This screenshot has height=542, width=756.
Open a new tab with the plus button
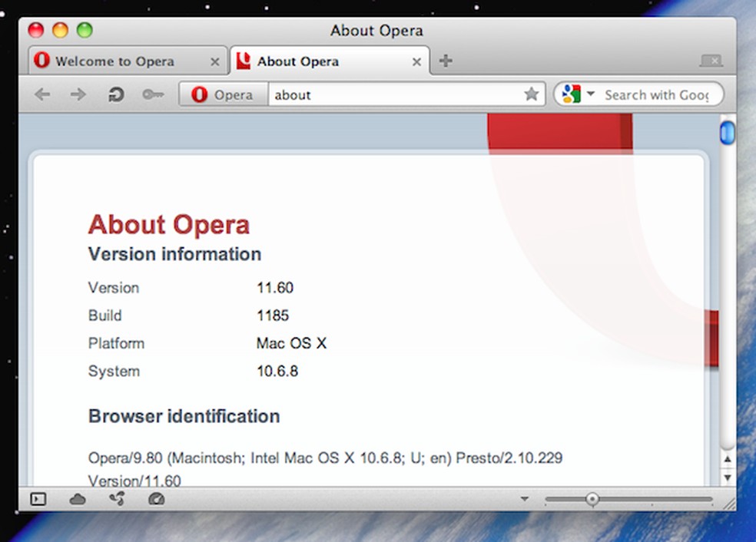(x=446, y=61)
